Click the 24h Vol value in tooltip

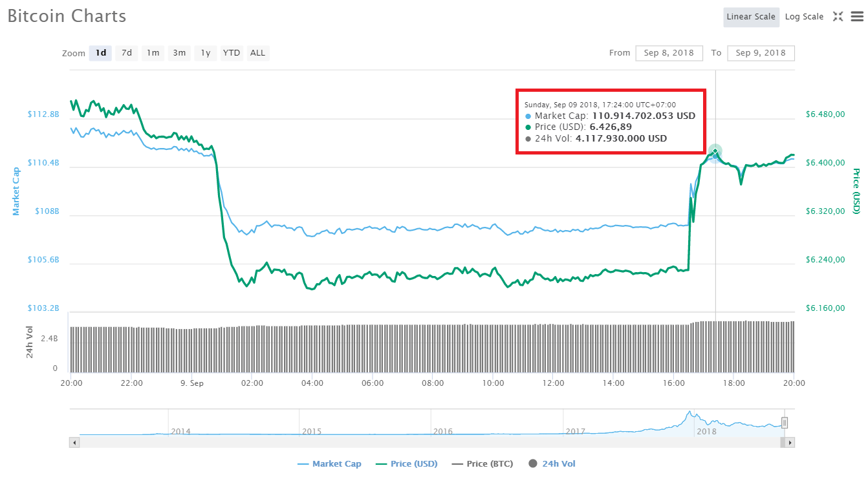click(x=621, y=138)
